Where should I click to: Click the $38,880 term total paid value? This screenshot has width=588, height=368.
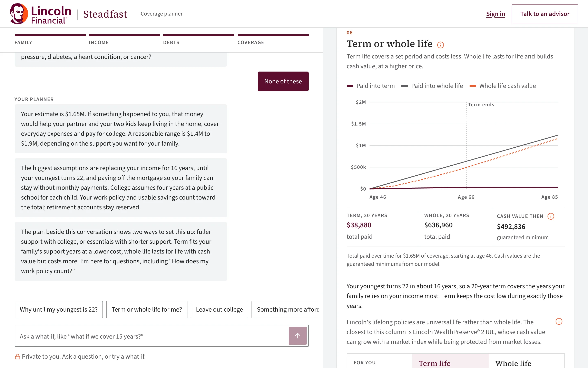pyautogui.click(x=359, y=225)
